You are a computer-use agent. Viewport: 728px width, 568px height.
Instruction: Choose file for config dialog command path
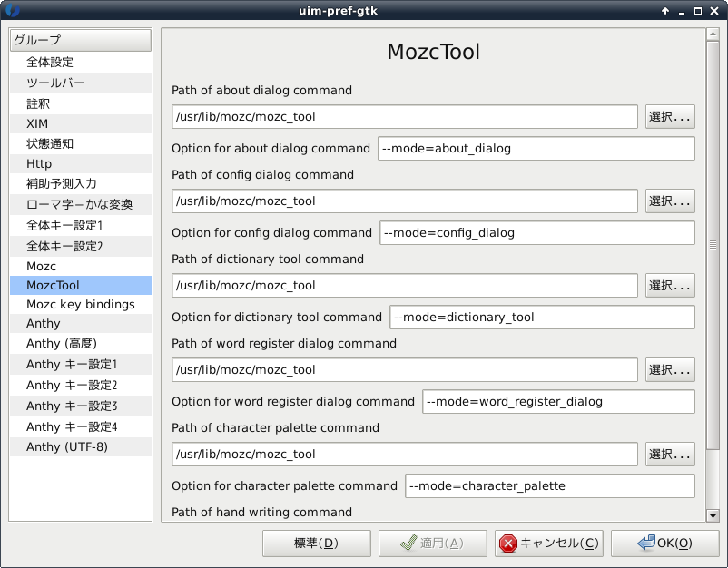tap(670, 201)
